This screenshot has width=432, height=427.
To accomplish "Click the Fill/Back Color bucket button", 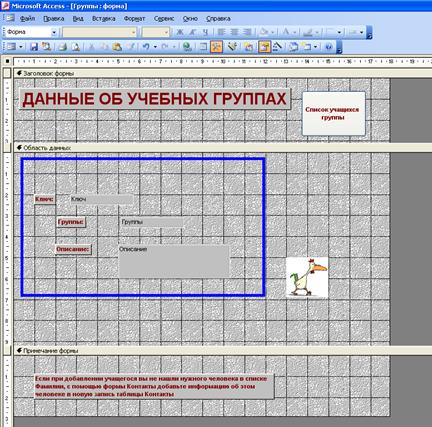I will click(264, 32).
